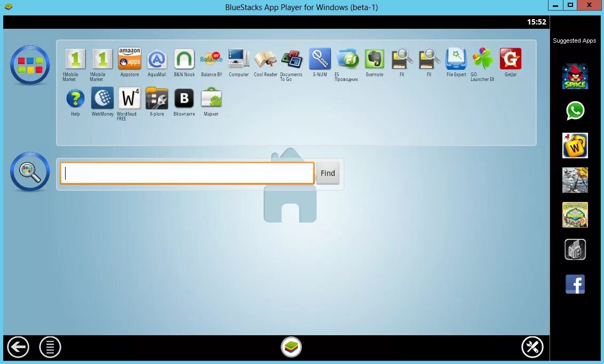This screenshot has height=364, width=604.
Task: Launch the E-NUM app
Action: pos(320,59)
